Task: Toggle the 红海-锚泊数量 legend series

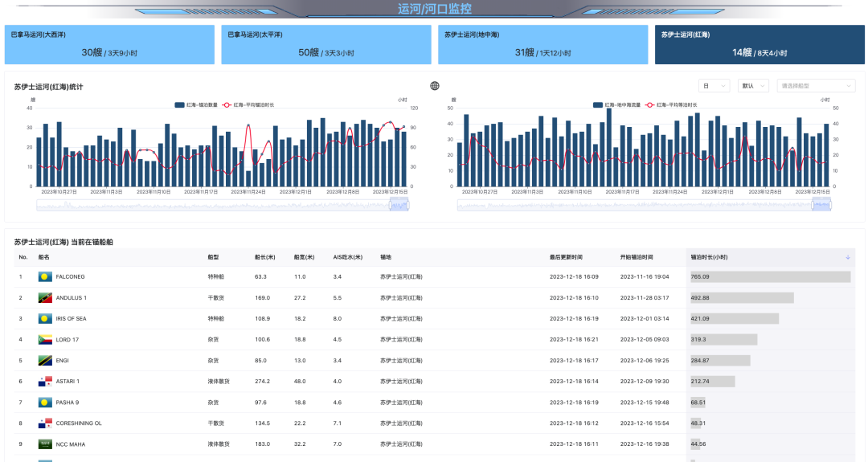Action: click(x=196, y=104)
